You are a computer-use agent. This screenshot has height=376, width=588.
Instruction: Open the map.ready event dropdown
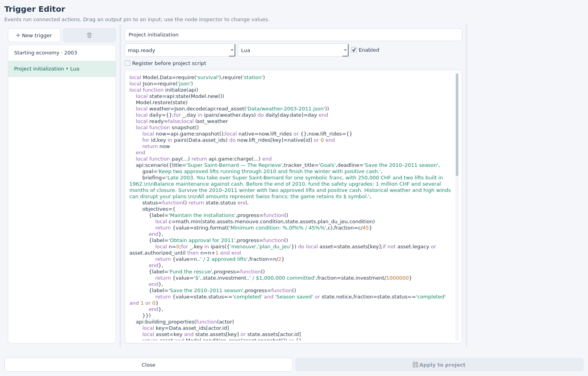tap(180, 50)
